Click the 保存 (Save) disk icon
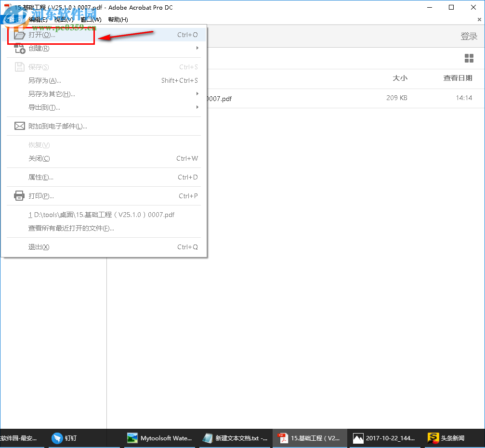 pyautogui.click(x=19, y=66)
